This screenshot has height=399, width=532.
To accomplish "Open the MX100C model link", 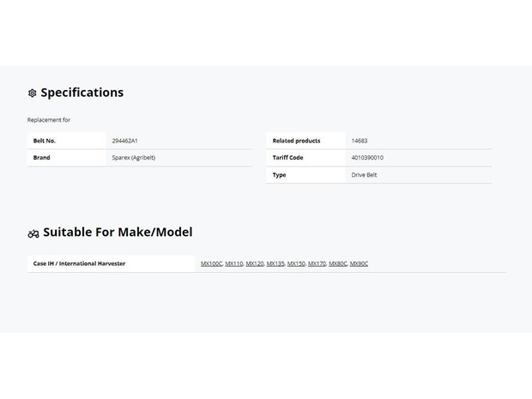I will click(x=211, y=263).
